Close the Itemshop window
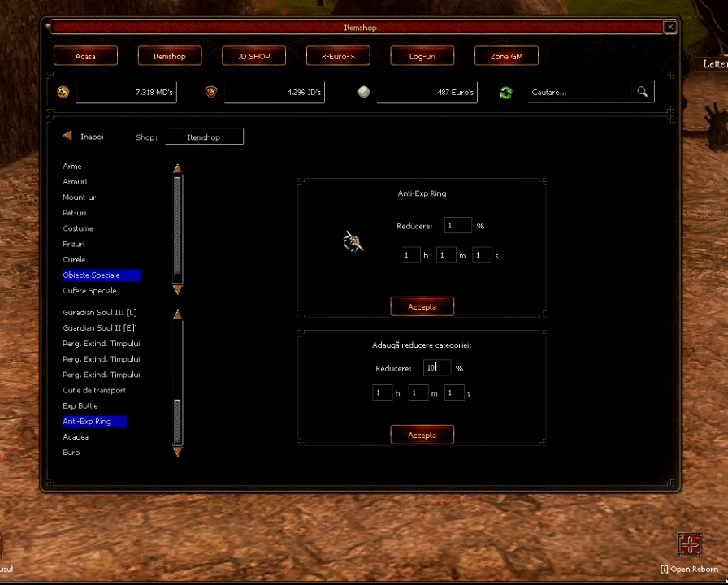 (670, 27)
